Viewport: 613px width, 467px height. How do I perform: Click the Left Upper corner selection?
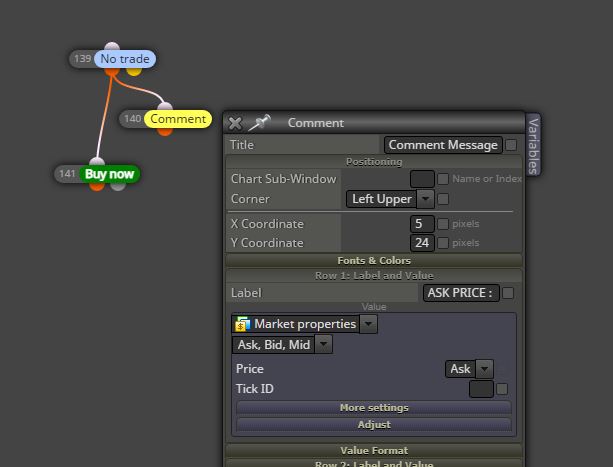tap(382, 199)
